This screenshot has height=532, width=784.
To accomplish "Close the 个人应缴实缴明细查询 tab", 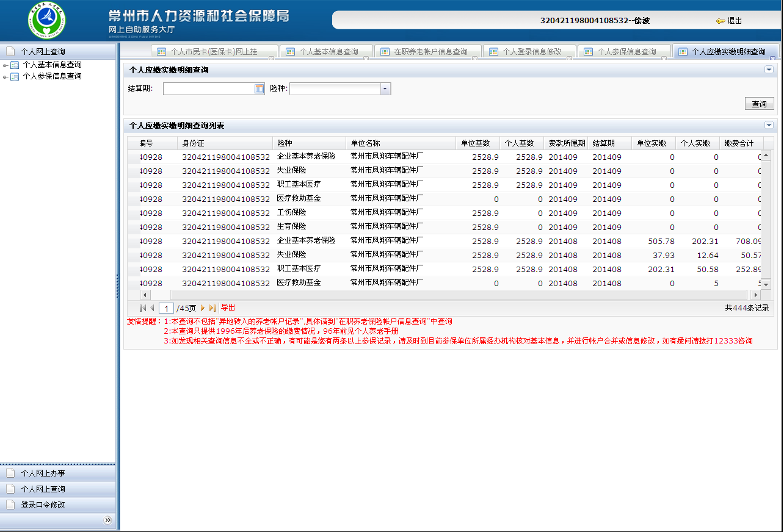I will 772,59.
